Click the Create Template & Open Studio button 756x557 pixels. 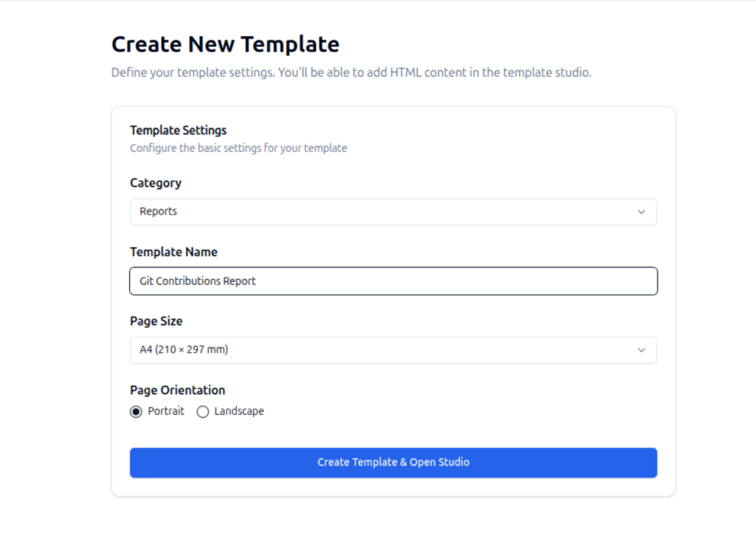pyautogui.click(x=393, y=463)
